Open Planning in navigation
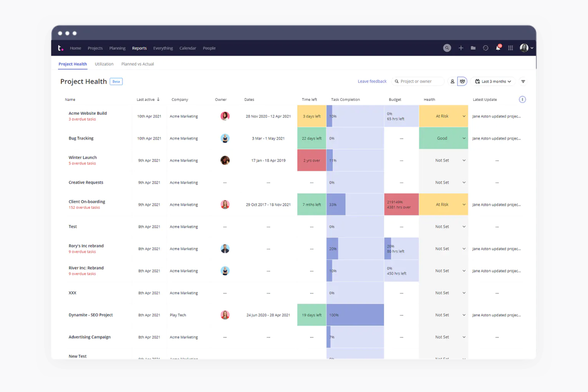This screenshot has width=588, height=392. 117,48
